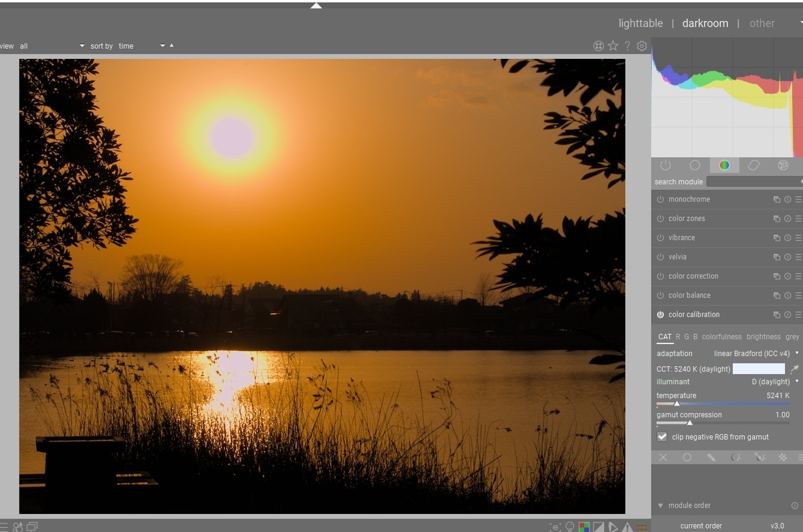Open the help question mark icon
Image resolution: width=803 pixels, height=532 pixels.
628,46
